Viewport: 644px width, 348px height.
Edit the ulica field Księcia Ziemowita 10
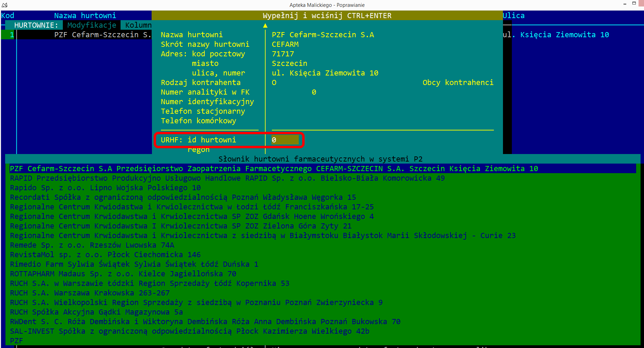tap(325, 73)
